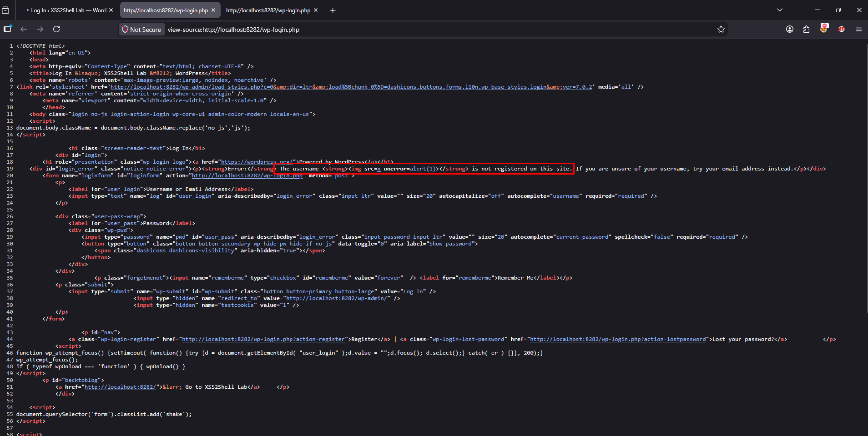This screenshot has height=436, width=868.
Task: Click the "Show password" aria-label value
Action: click(451, 244)
